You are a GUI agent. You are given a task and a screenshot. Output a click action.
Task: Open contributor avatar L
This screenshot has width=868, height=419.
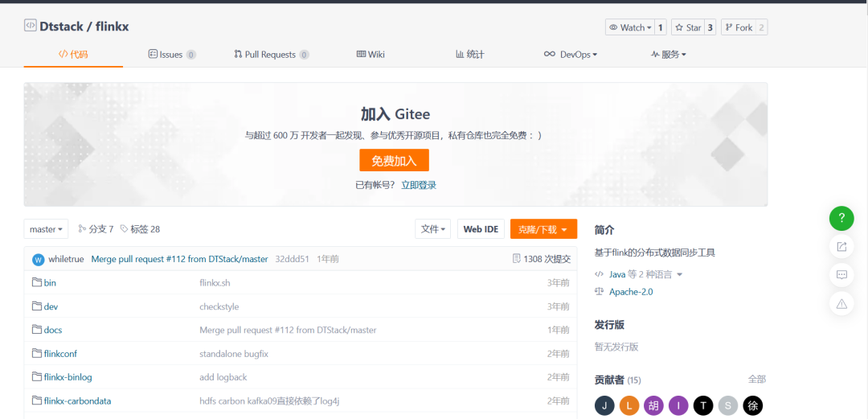629,405
